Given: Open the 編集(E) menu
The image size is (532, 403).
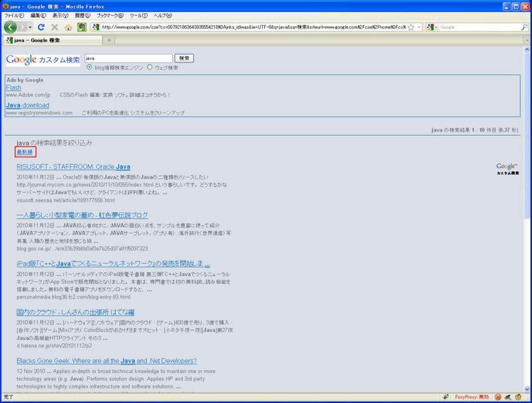Looking at the screenshot, I should [38, 15].
